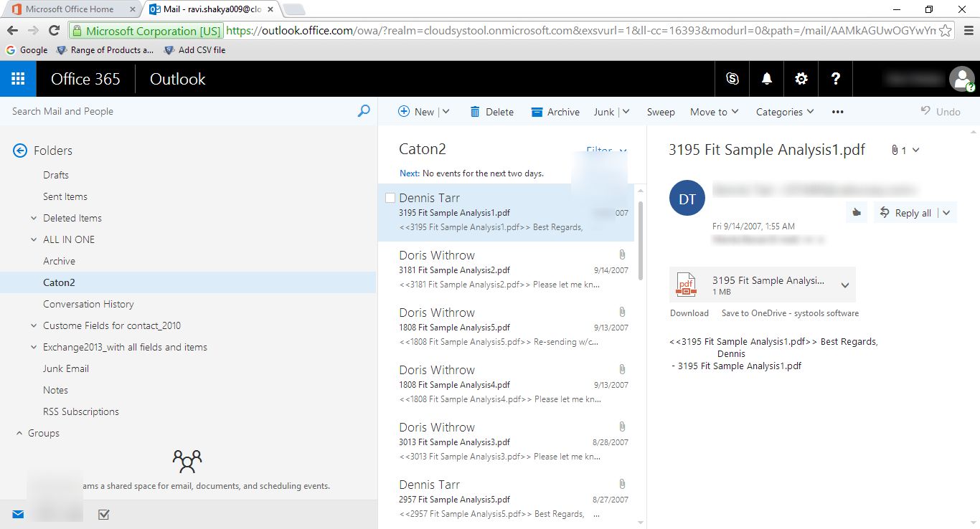Screen dimensions: 980x529
Task: Click the Groups people icon
Action: click(187, 460)
